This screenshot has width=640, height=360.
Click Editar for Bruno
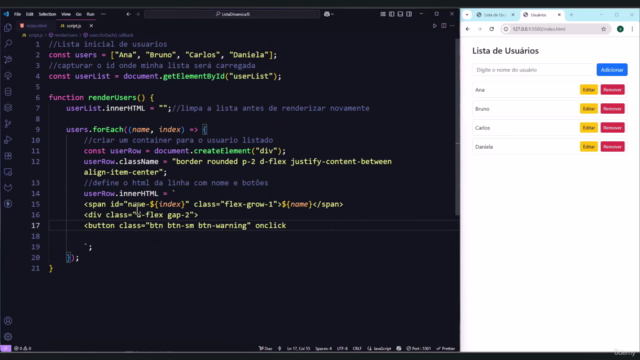[589, 109]
